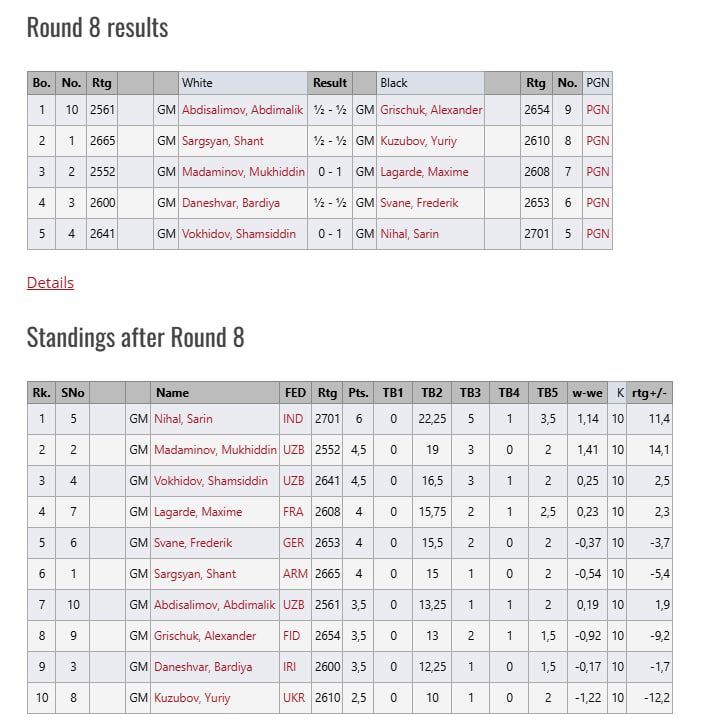Open the FRA federation link
This screenshot has width=723, height=725.
(x=293, y=512)
